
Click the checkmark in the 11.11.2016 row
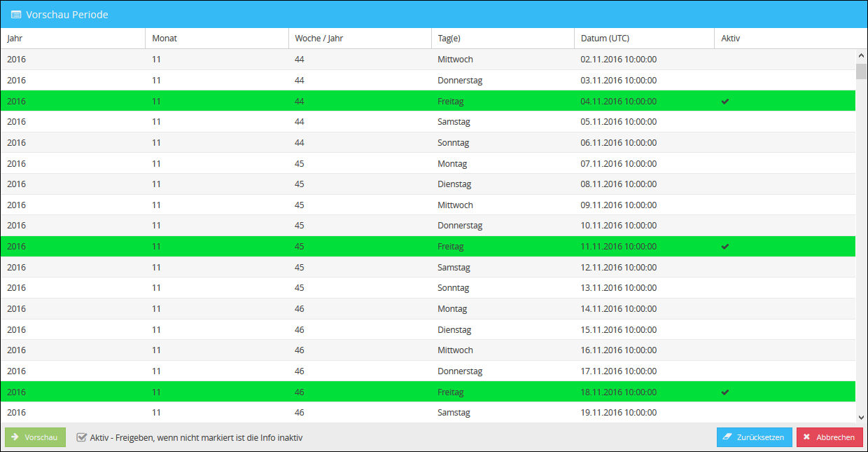725,247
